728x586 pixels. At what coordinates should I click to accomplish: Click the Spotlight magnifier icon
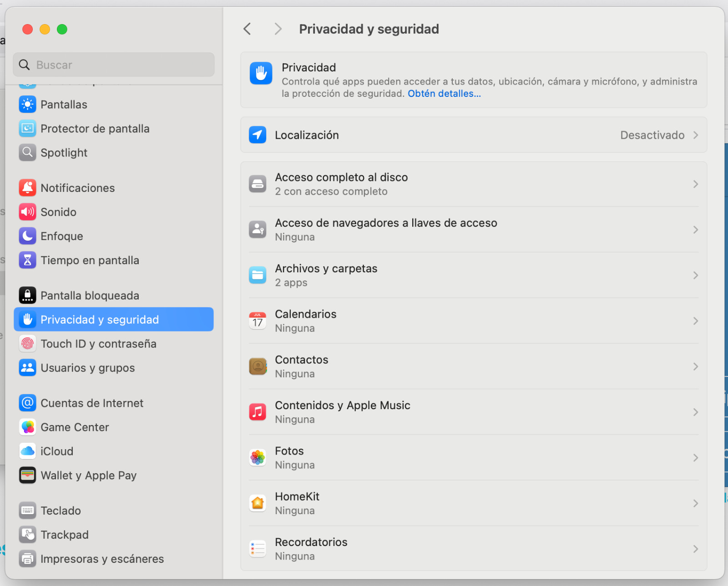click(27, 152)
